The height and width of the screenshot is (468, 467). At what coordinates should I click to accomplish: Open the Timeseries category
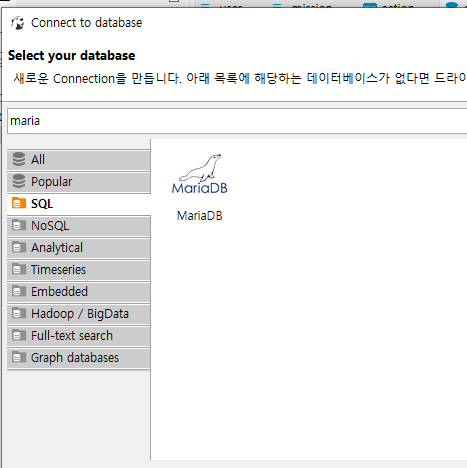pos(79,270)
